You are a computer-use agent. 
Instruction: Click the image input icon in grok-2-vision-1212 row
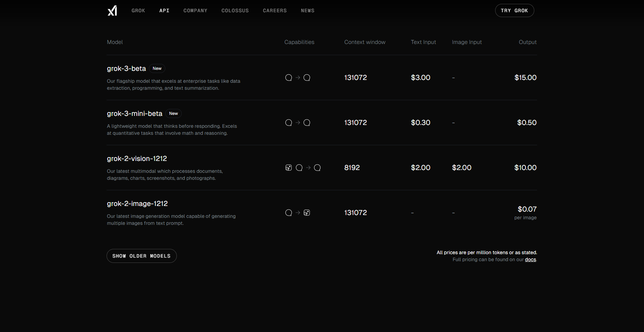(289, 168)
